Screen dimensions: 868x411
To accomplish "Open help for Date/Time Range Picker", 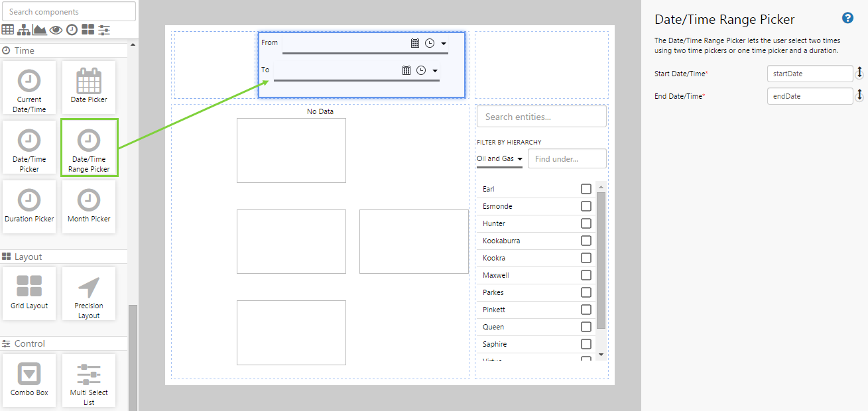I will [847, 18].
